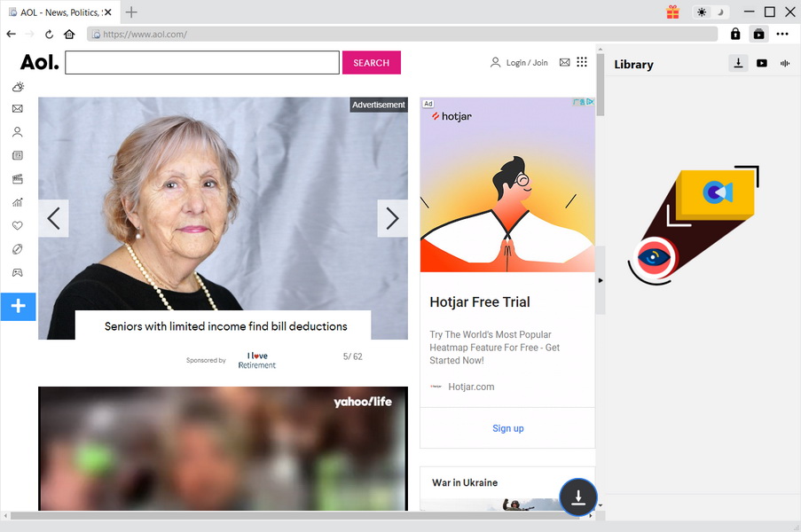The height and width of the screenshot is (532, 801).
Task: Click the vertical page scrollbar thumb
Action: pyautogui.click(x=601, y=84)
